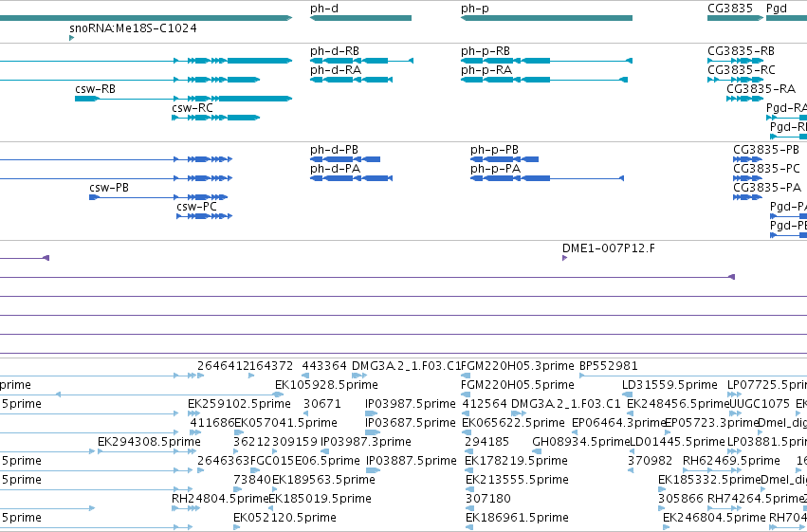Viewport: 807px width, 532px height.
Task: Pick the EK213555.5prime label
Action: click(517, 480)
